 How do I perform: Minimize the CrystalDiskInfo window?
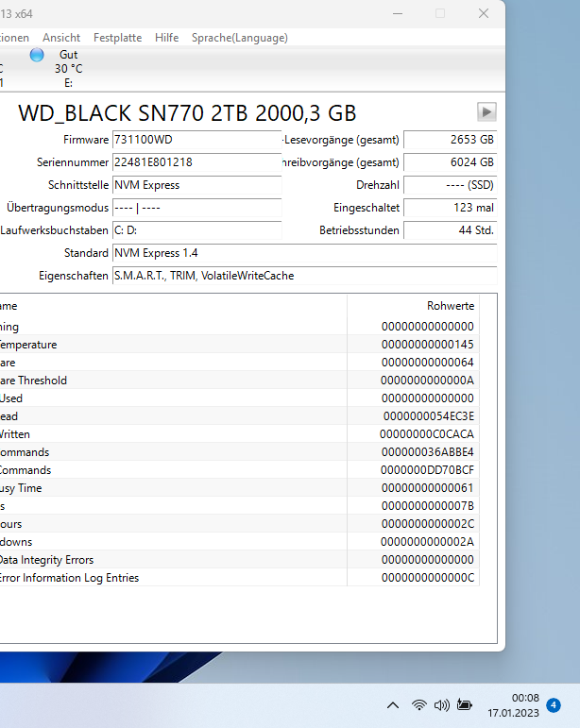tap(398, 14)
